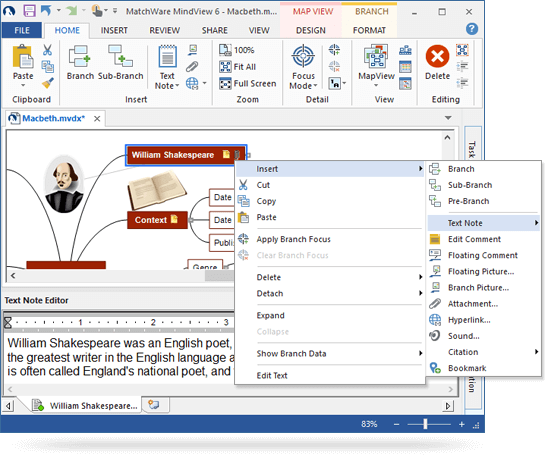Click the Format Painter brush icon
Image resolution: width=546 pixels, height=456 pixels.
(x=47, y=83)
